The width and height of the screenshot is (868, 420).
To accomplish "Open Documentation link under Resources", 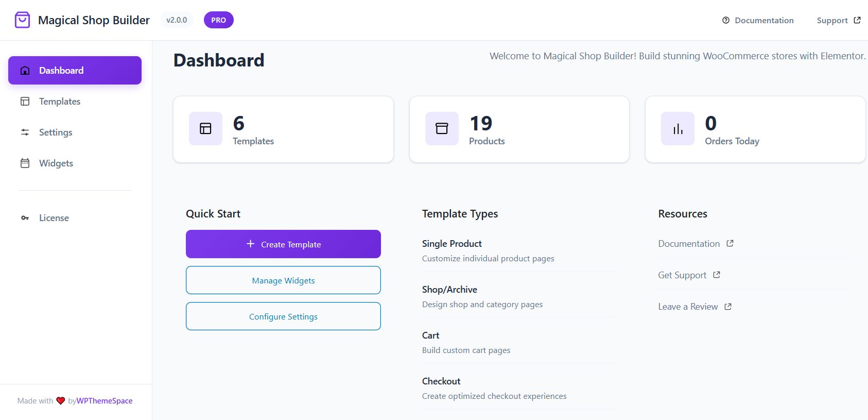I will 689,244.
